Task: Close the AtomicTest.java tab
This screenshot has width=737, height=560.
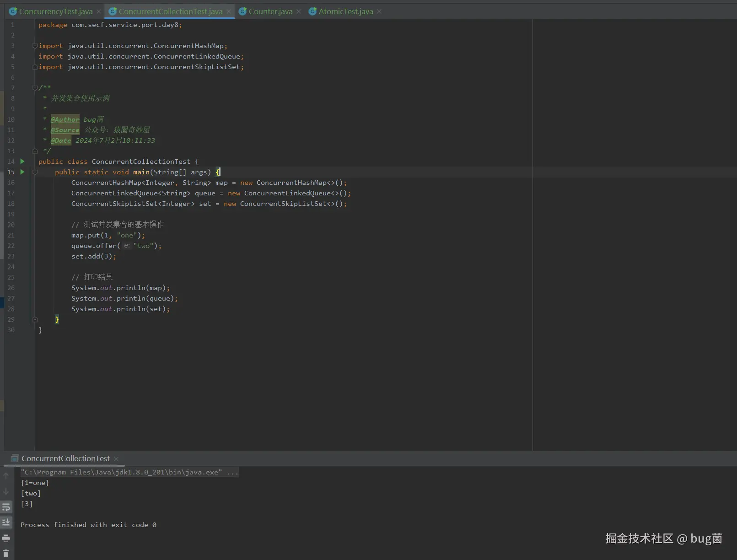Action: (x=379, y=11)
